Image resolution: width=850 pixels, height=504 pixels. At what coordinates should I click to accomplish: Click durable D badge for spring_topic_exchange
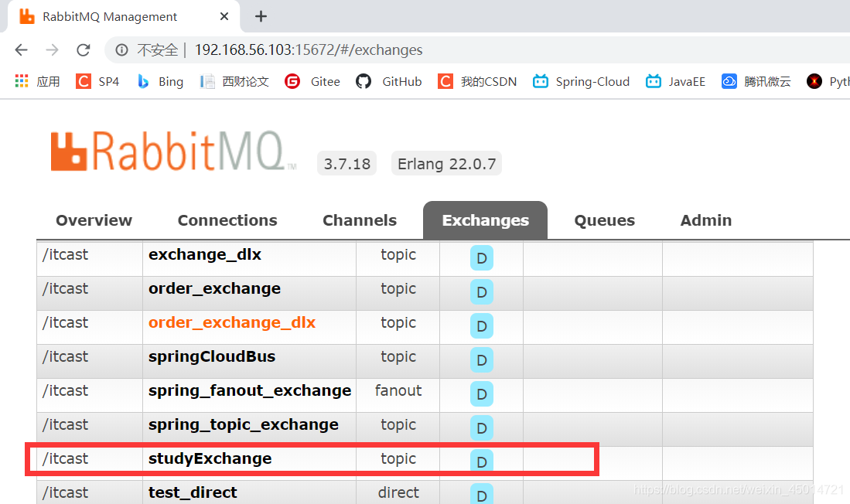tap(481, 428)
